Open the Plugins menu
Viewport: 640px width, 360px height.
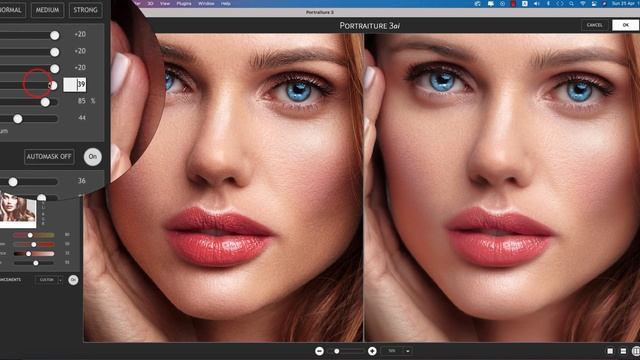(184, 3)
